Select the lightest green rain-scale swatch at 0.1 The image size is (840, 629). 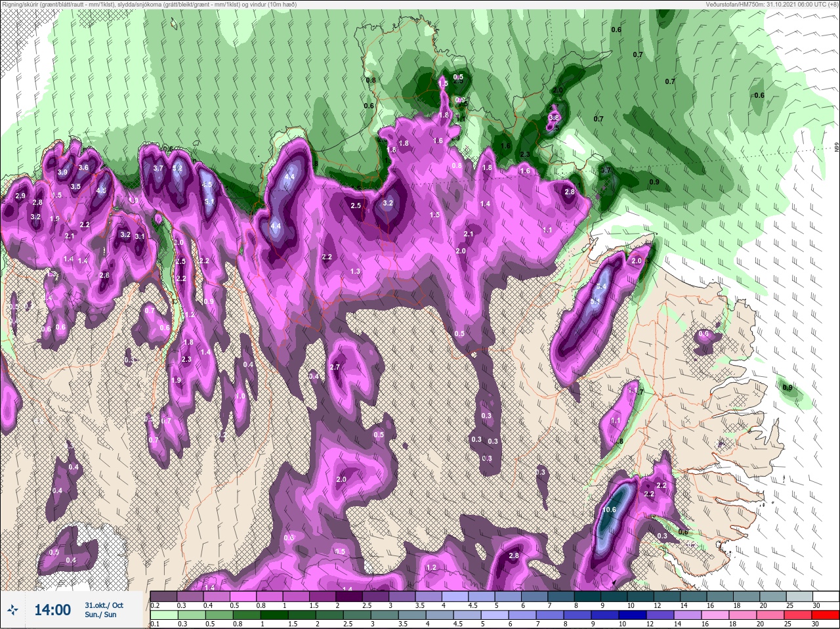coord(163,615)
